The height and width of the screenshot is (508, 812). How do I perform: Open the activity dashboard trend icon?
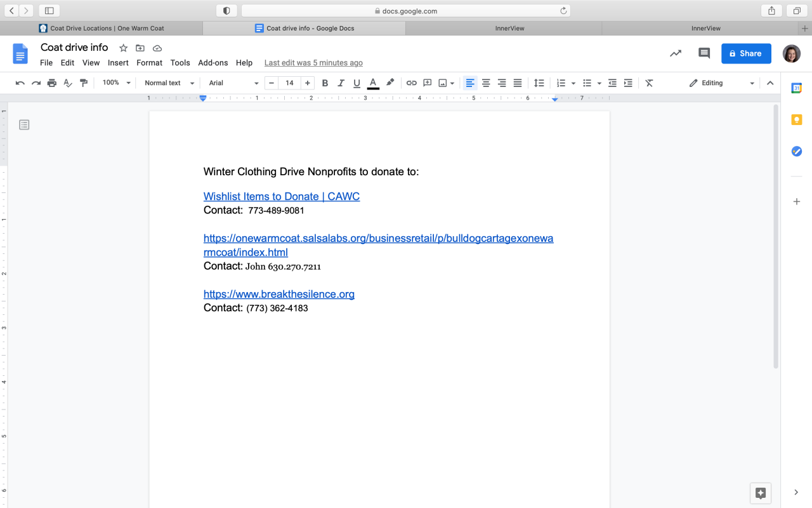pyautogui.click(x=676, y=53)
